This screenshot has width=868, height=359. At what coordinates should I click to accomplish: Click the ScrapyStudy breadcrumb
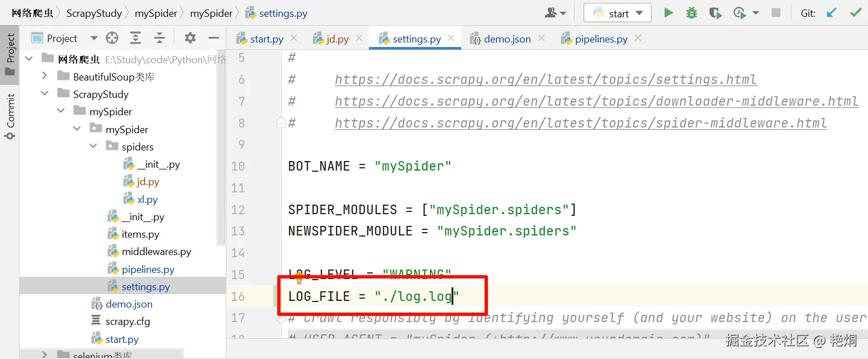[94, 13]
